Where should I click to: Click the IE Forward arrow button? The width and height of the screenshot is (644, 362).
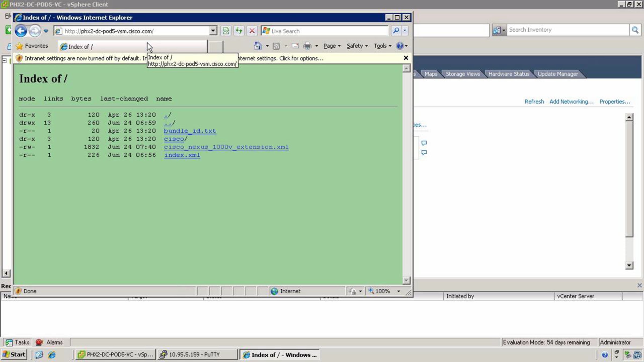(x=35, y=31)
